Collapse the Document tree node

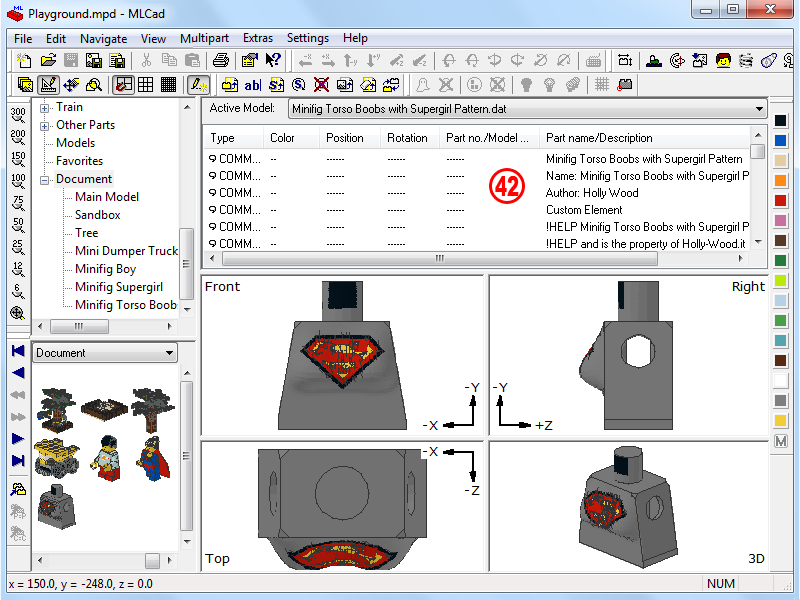pyautogui.click(x=44, y=180)
